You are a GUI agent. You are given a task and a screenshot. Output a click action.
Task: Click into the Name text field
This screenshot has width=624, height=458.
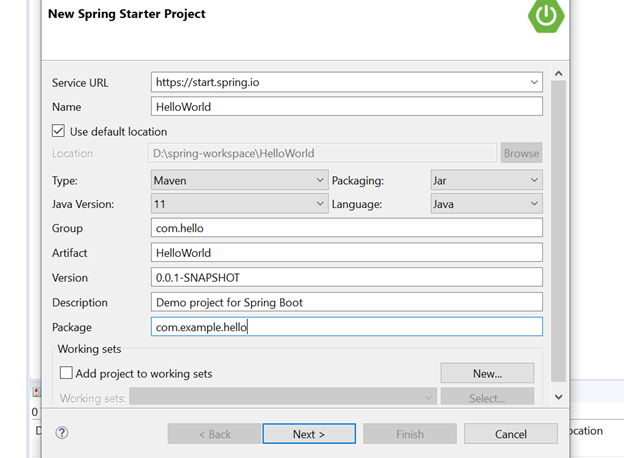[x=346, y=107]
